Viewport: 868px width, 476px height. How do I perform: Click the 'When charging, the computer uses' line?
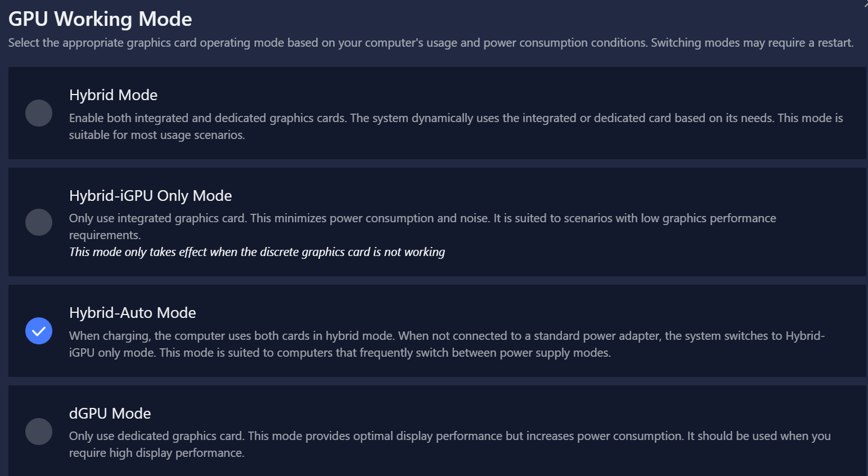[447, 336]
